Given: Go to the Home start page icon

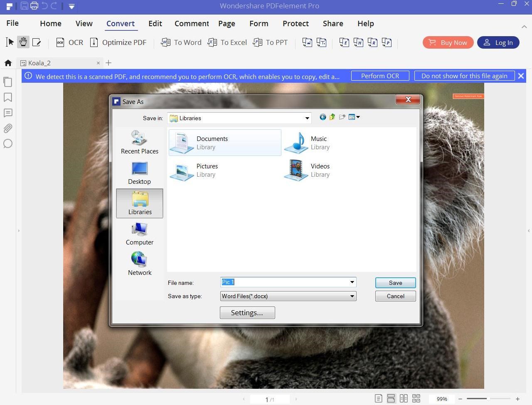Looking at the screenshot, I should pos(8,63).
